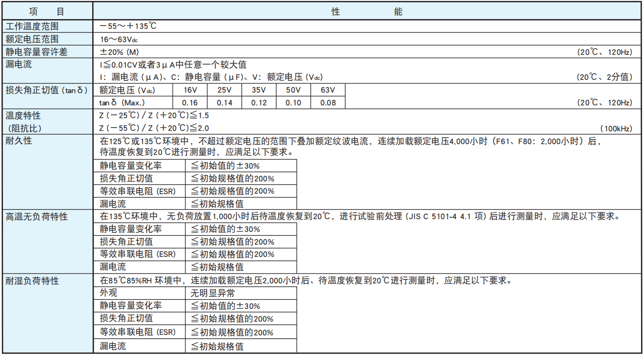Screen dimensions: 644x356
Task: Select the 耐久性 row label
Action: pyautogui.click(x=19, y=141)
